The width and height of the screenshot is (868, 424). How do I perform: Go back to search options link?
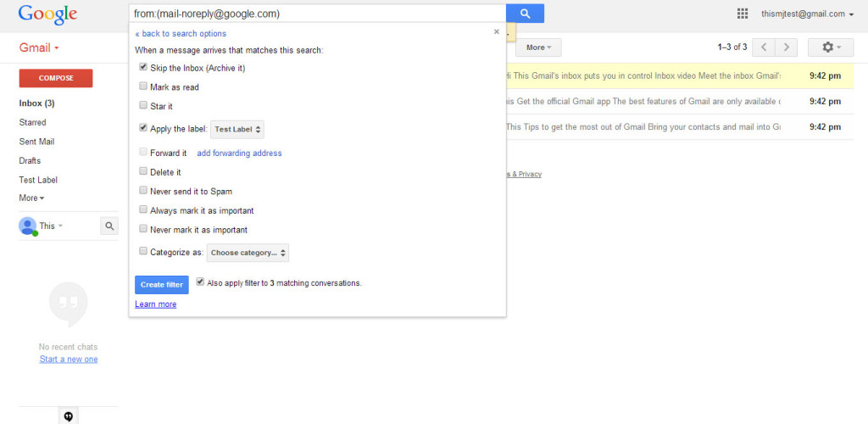pos(181,34)
